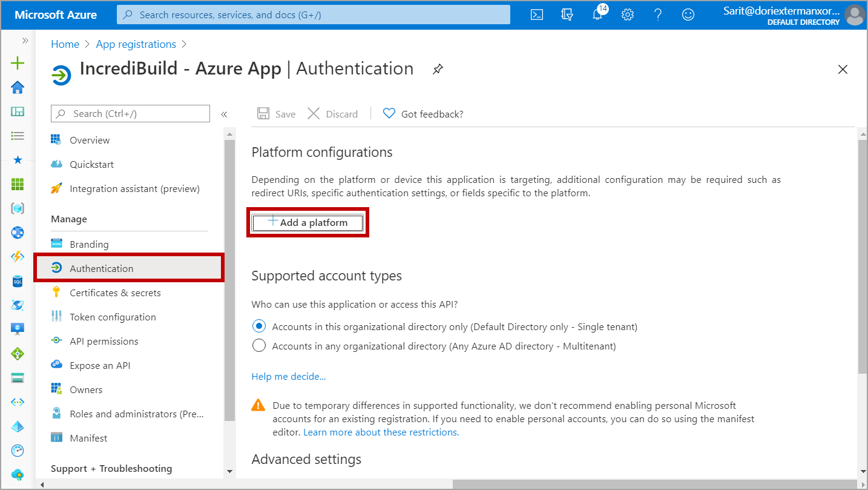Open the Directory and subscription filter icon
Screen dimensions: 868x490
pyautogui.click(x=567, y=15)
